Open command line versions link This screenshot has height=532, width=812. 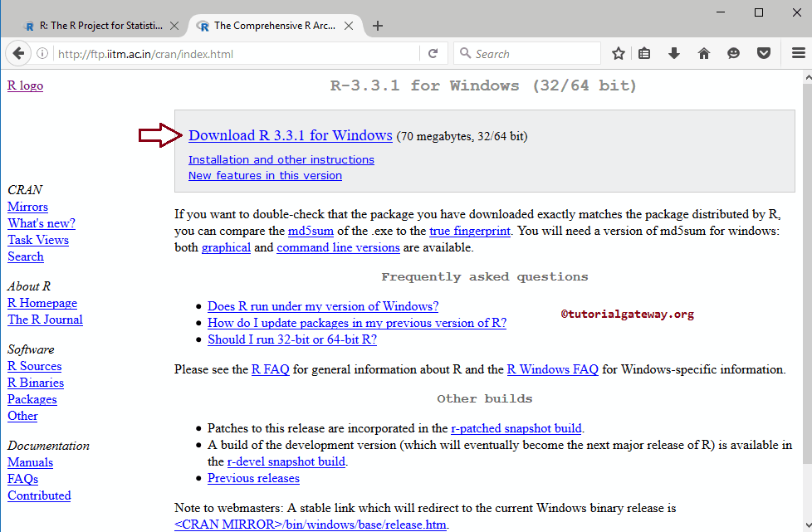point(338,247)
